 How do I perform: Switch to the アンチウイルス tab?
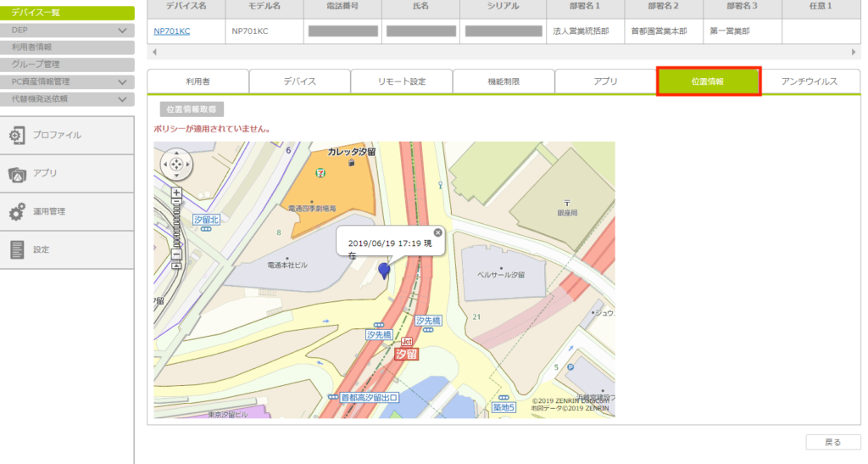coord(810,81)
